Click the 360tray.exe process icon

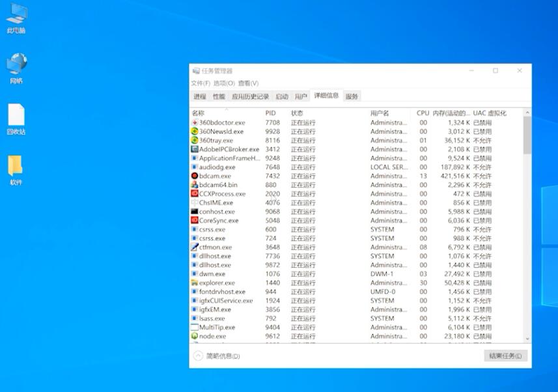pyautogui.click(x=194, y=140)
